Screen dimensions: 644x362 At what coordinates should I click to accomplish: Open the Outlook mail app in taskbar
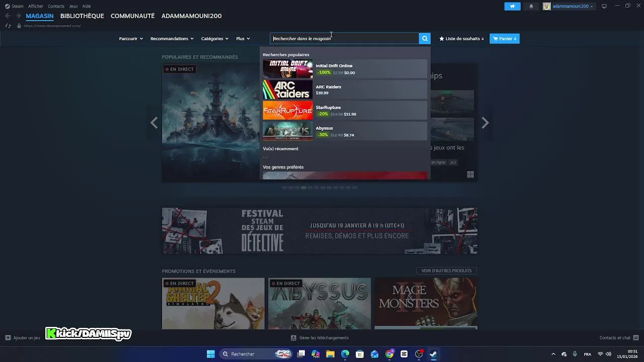tap(374, 354)
